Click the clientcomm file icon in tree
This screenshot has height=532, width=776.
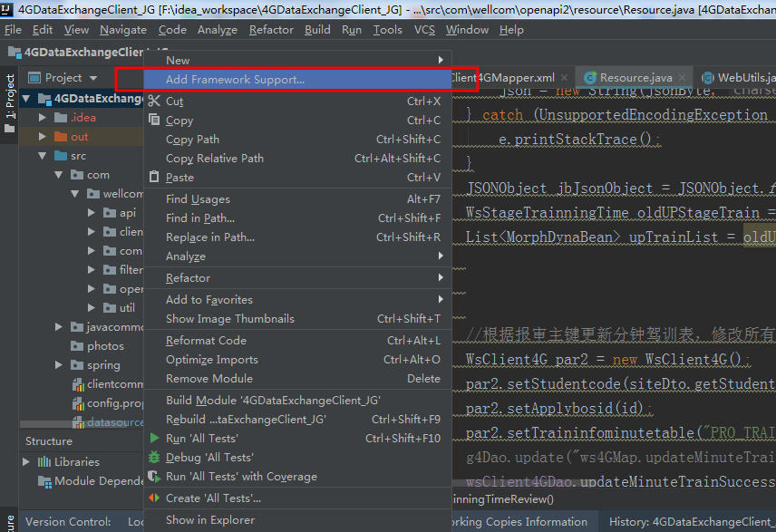(78, 384)
